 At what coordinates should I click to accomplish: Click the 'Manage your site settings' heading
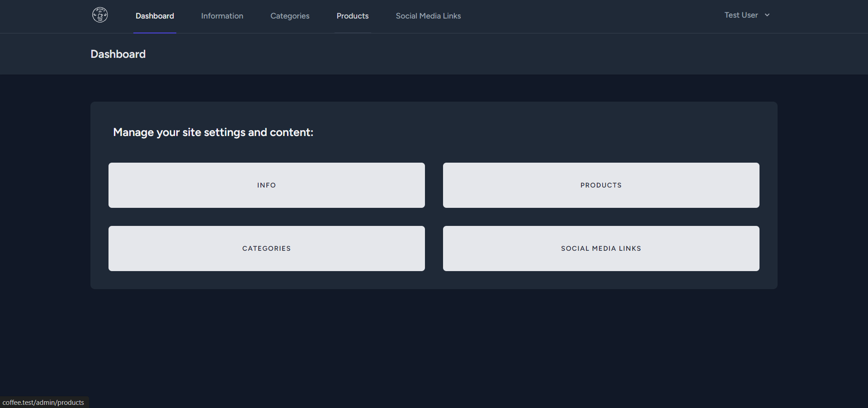click(213, 132)
